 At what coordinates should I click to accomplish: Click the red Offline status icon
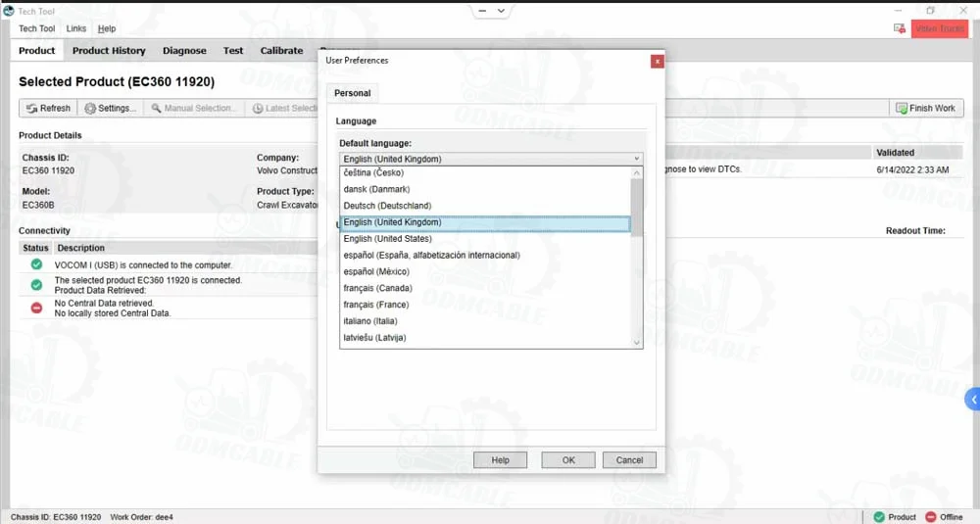tap(930, 517)
